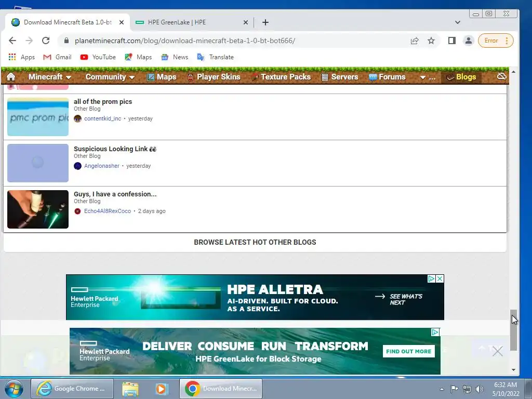Viewport: 532px width, 399px height.
Task: Open File Explorer from taskbar
Action: coord(130,389)
